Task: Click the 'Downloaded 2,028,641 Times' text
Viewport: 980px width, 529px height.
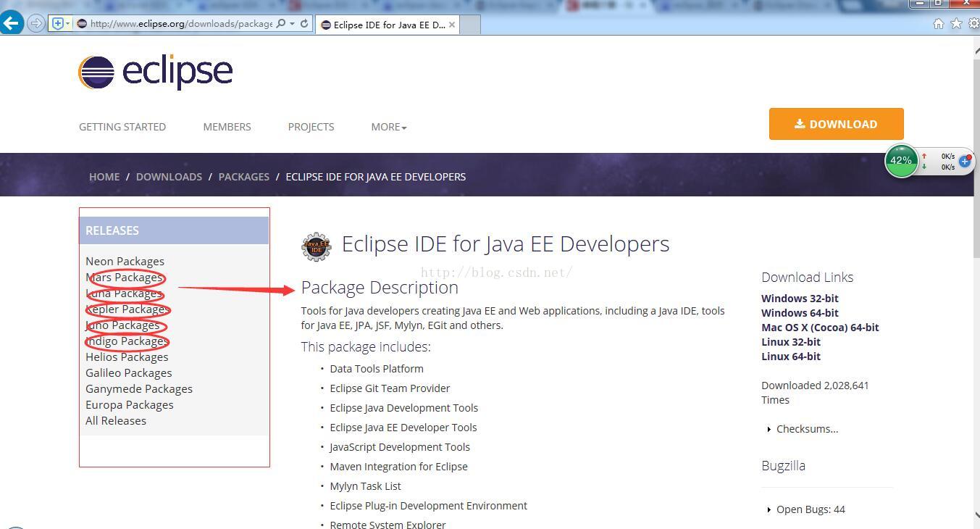Action: [815, 392]
